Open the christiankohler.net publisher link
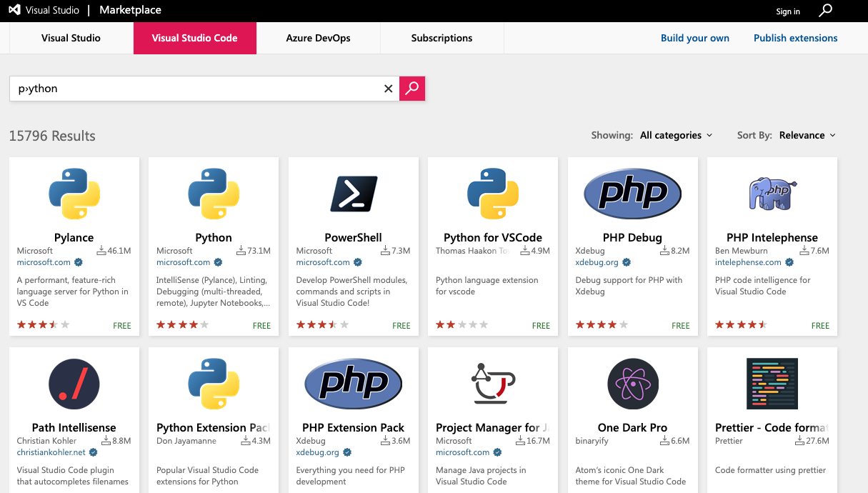Image resolution: width=868 pixels, height=493 pixels. (x=51, y=452)
